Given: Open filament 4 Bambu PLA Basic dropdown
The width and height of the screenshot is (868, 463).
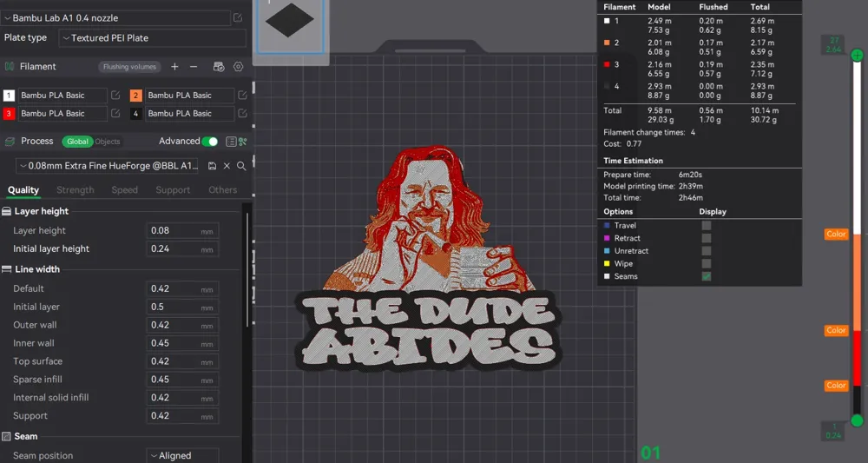Looking at the screenshot, I should point(190,113).
